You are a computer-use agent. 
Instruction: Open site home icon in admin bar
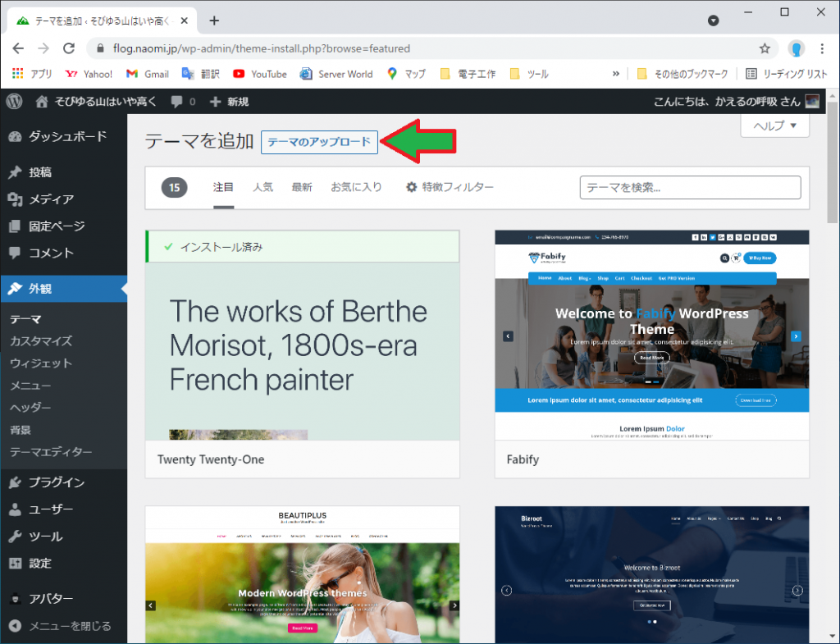click(x=42, y=101)
